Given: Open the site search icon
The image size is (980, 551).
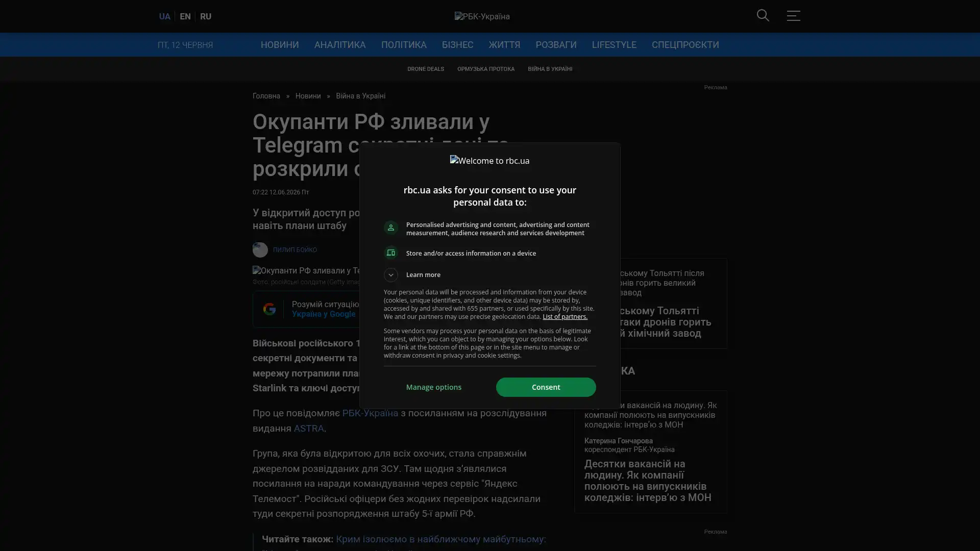Looking at the screenshot, I should click(x=763, y=16).
